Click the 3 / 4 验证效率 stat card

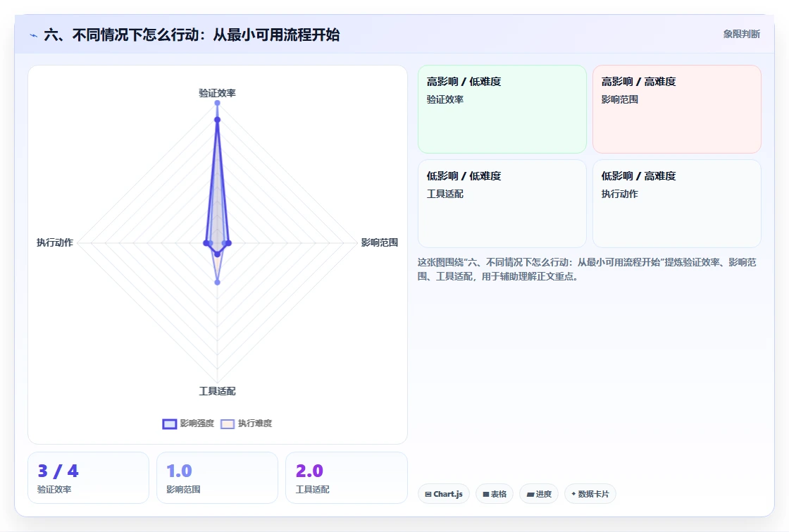[89, 478]
